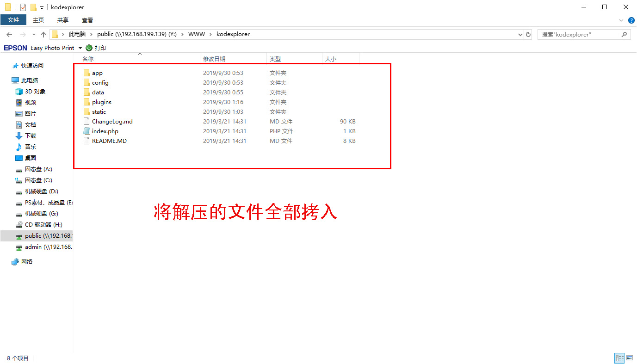Select 下载 in the navigation pane
Image resolution: width=637 pixels, height=364 pixels.
click(31, 136)
